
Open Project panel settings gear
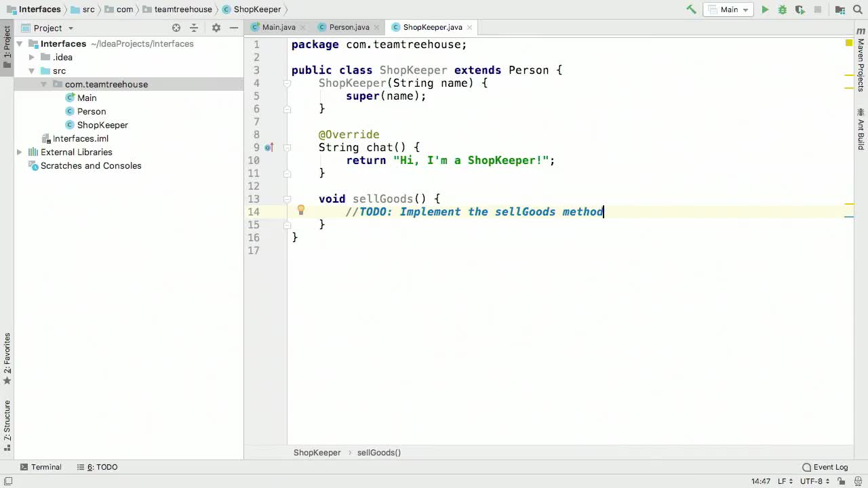coord(216,28)
